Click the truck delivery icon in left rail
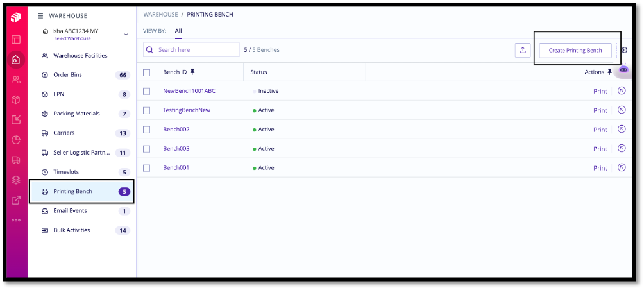The image size is (644, 288). [x=15, y=160]
